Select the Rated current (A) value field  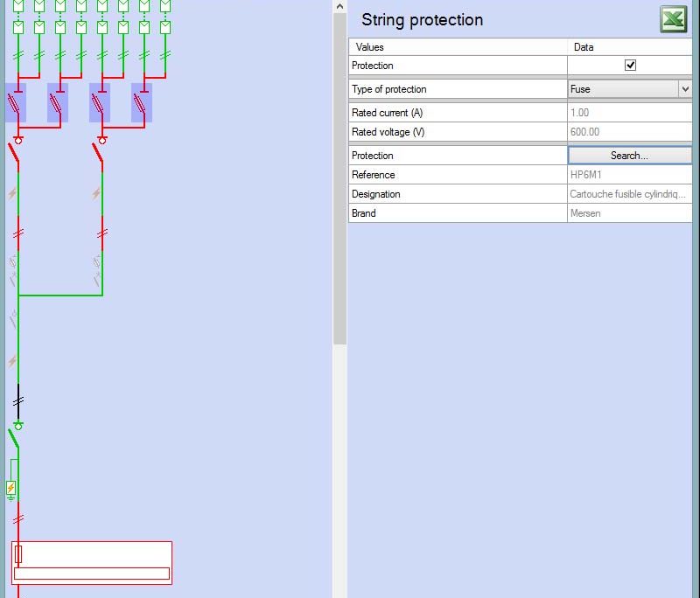629,113
